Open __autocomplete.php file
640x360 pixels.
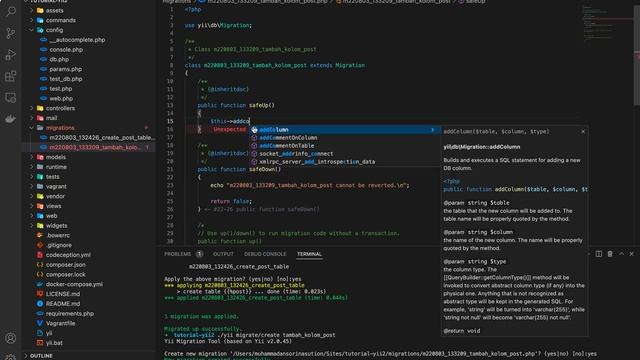click(77, 40)
